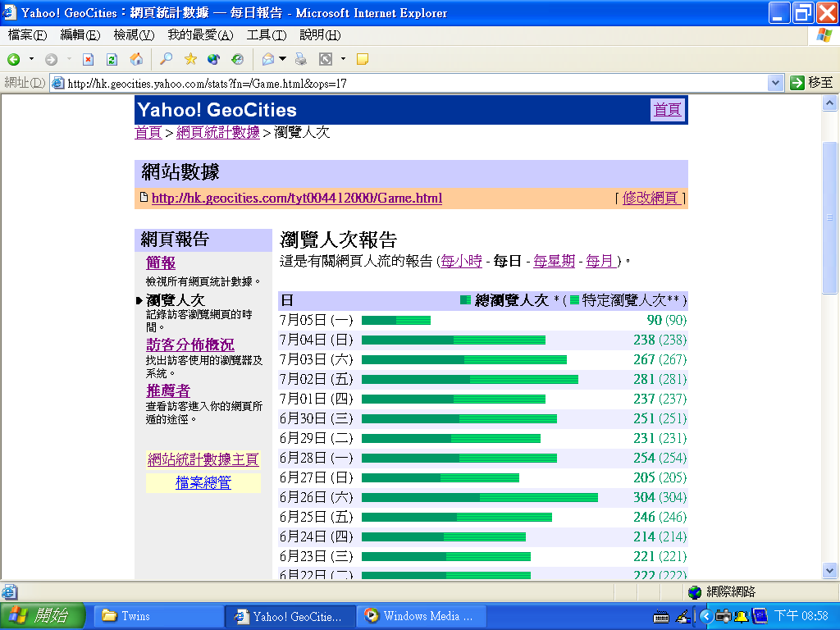Viewport: 840px width, 630px height.
Task: Click the 網際網路 zone globe in status bar
Action: [x=696, y=592]
